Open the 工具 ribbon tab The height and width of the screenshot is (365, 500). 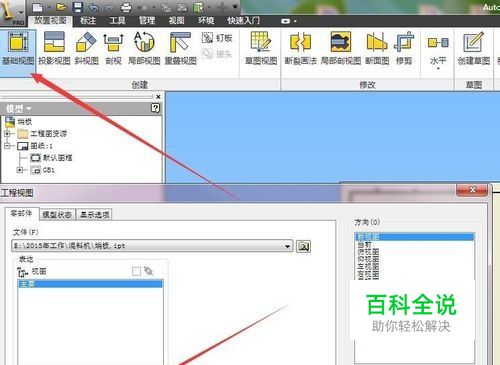click(117, 21)
